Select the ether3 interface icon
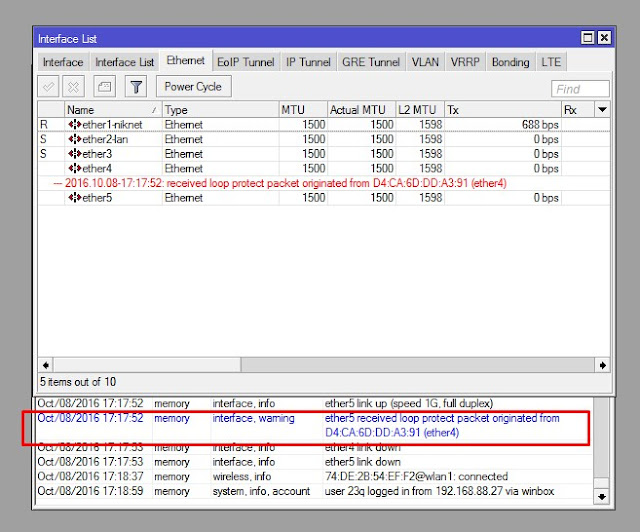Screen dimensions: 640x532 tap(75, 154)
